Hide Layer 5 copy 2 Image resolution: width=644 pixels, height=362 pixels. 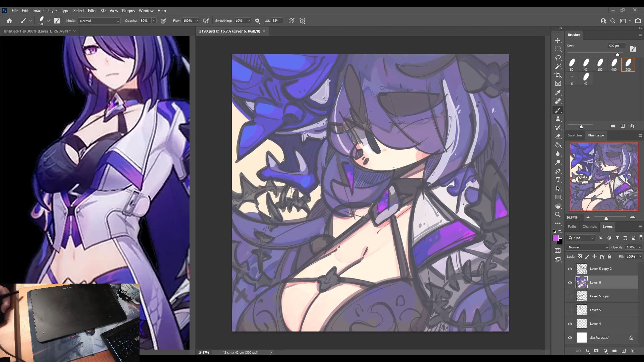tap(570, 269)
